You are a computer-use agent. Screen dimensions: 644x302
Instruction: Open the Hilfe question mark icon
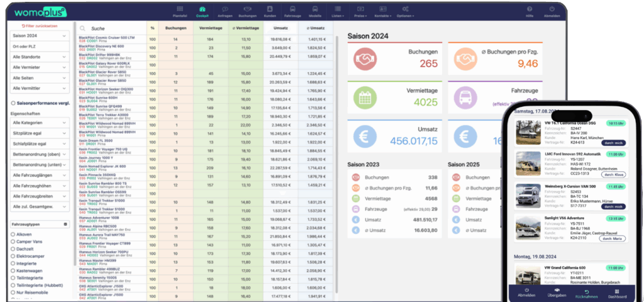530,9
